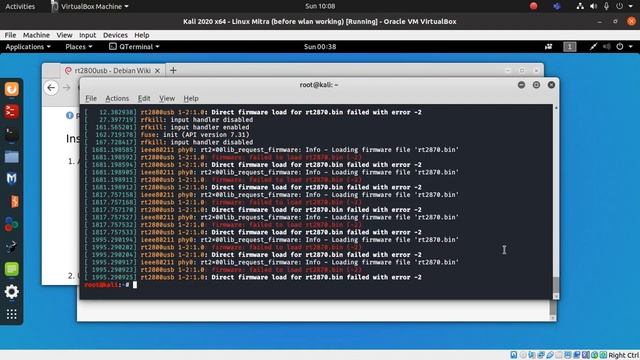Launch the red terminal icon in the dock
The width and height of the screenshot is (640, 360).
(11, 111)
